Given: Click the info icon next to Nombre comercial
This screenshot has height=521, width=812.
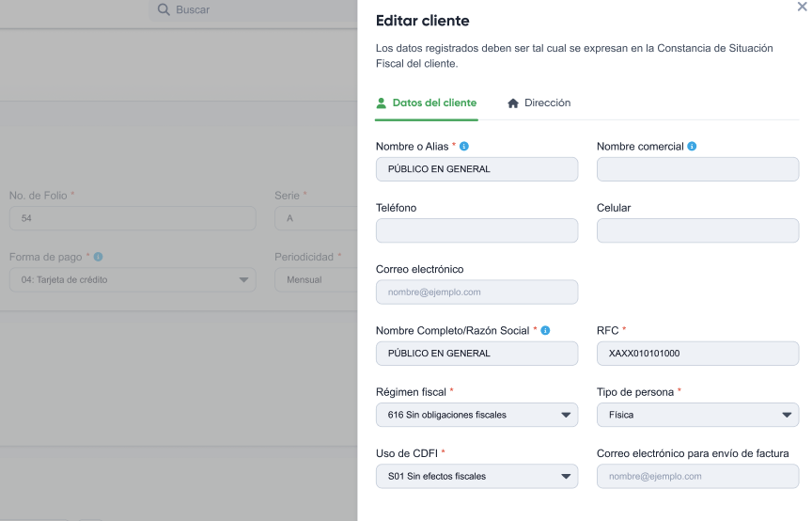Looking at the screenshot, I should coord(692,146).
